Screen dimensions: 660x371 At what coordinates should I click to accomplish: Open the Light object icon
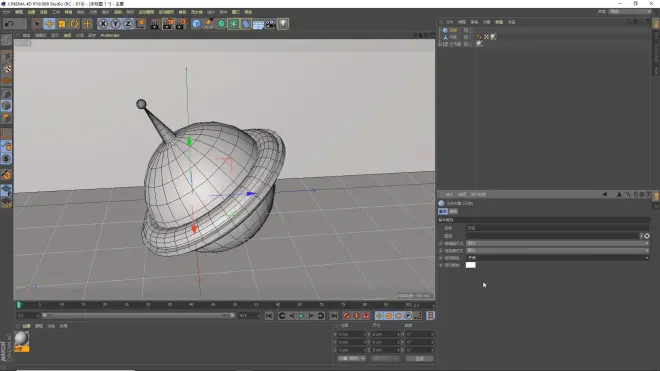[x=283, y=24]
